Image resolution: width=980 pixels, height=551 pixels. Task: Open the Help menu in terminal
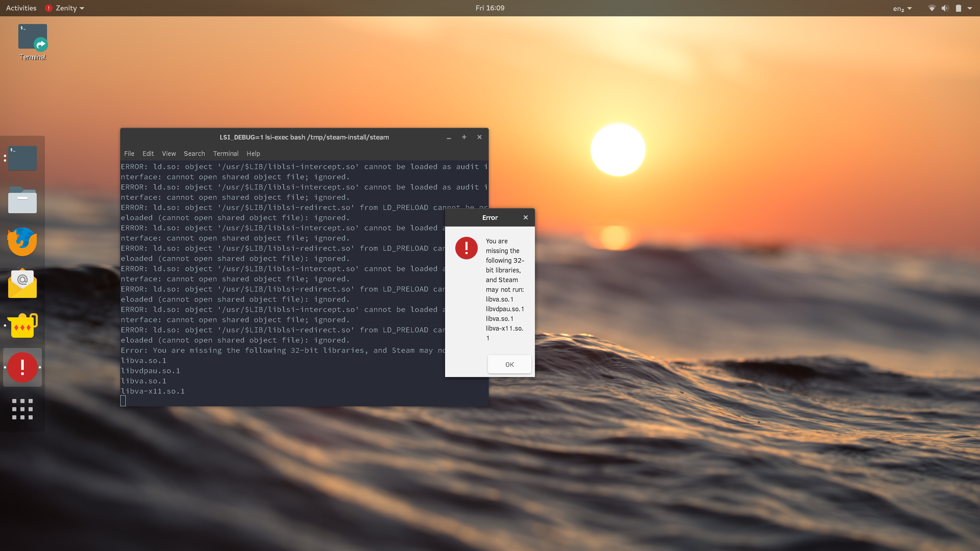(x=253, y=154)
